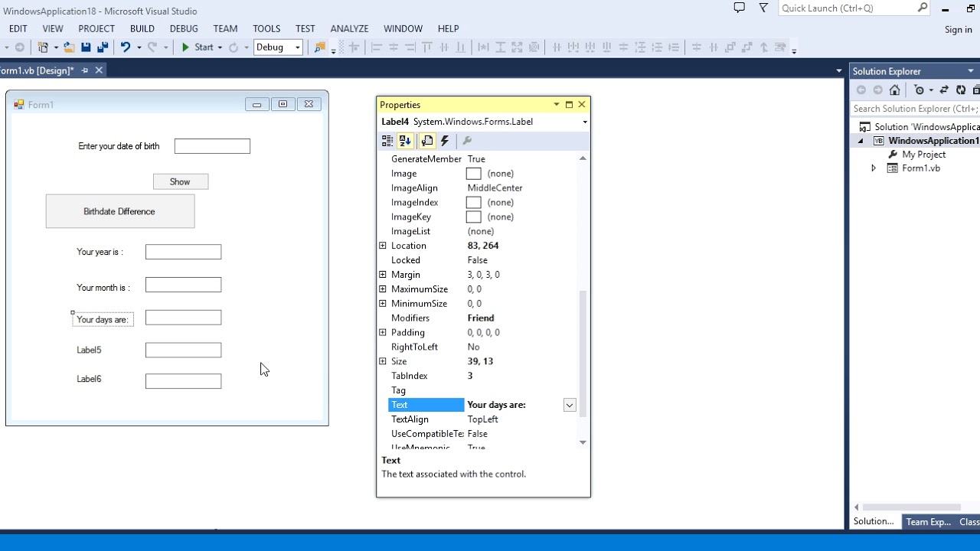
Task: Click the Quick Launch search magnifier icon
Action: (923, 8)
